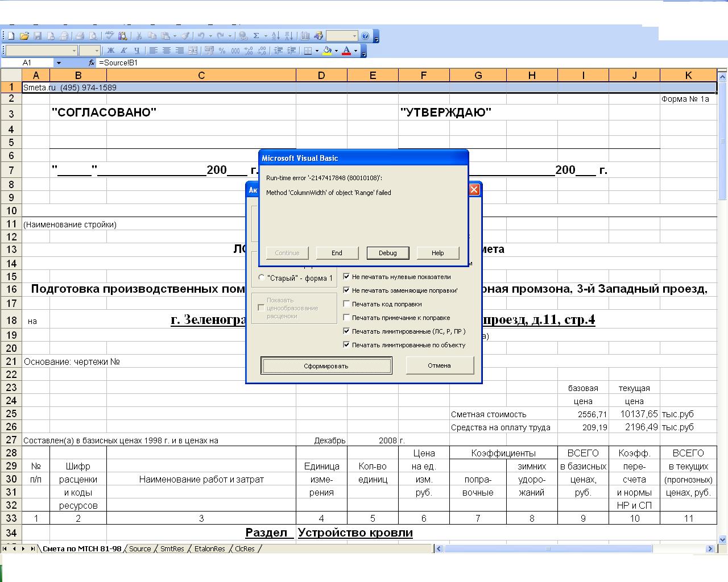This screenshot has height=582, width=728.
Task: Open the font size dropdown
Action: pos(97,51)
